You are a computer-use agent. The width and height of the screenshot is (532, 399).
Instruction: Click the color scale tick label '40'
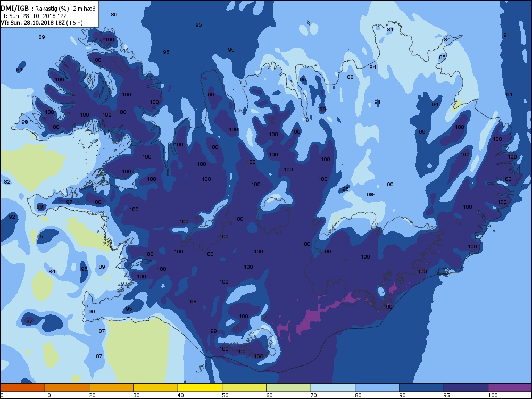pyautogui.click(x=181, y=395)
